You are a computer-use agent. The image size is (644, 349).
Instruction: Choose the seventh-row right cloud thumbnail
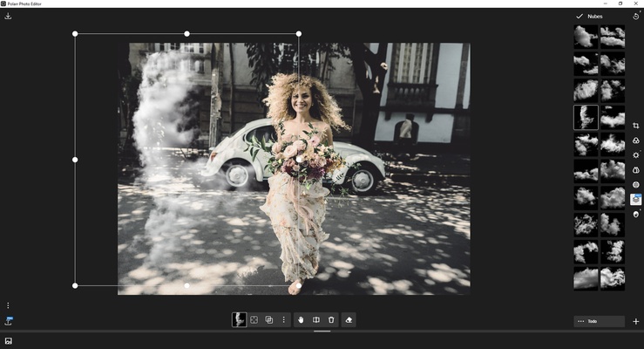click(613, 198)
